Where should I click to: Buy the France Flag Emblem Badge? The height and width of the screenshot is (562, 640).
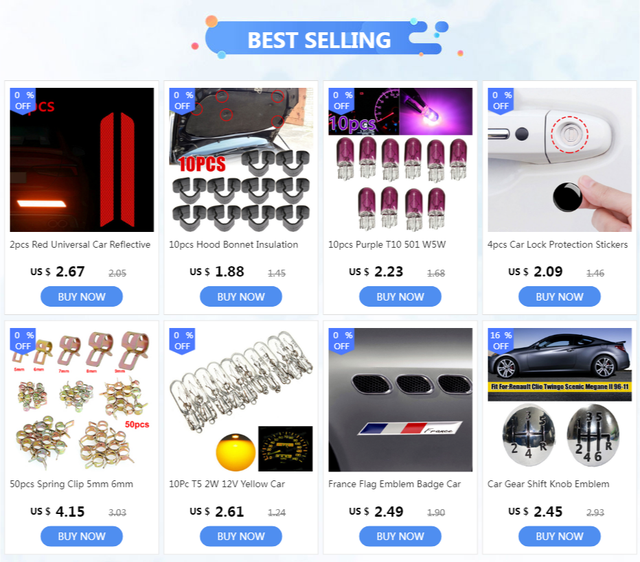[400, 536]
